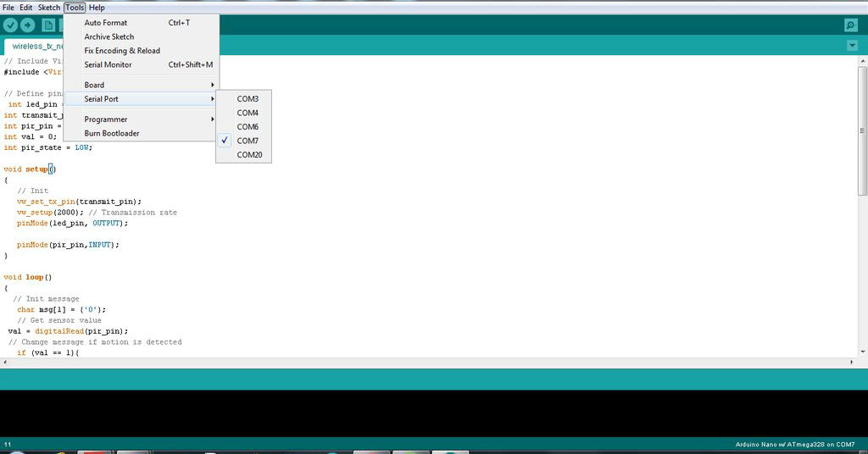Click the comment "// Get sensor value"

coord(59,320)
